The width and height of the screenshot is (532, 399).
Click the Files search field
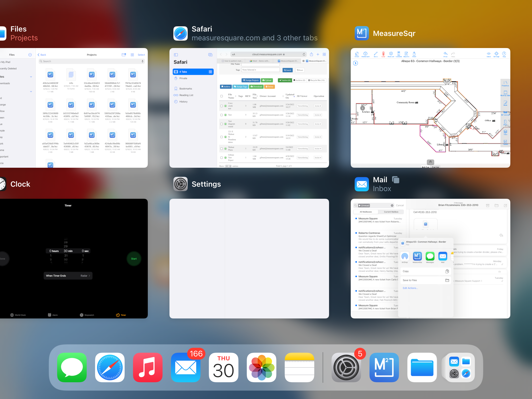point(91,61)
